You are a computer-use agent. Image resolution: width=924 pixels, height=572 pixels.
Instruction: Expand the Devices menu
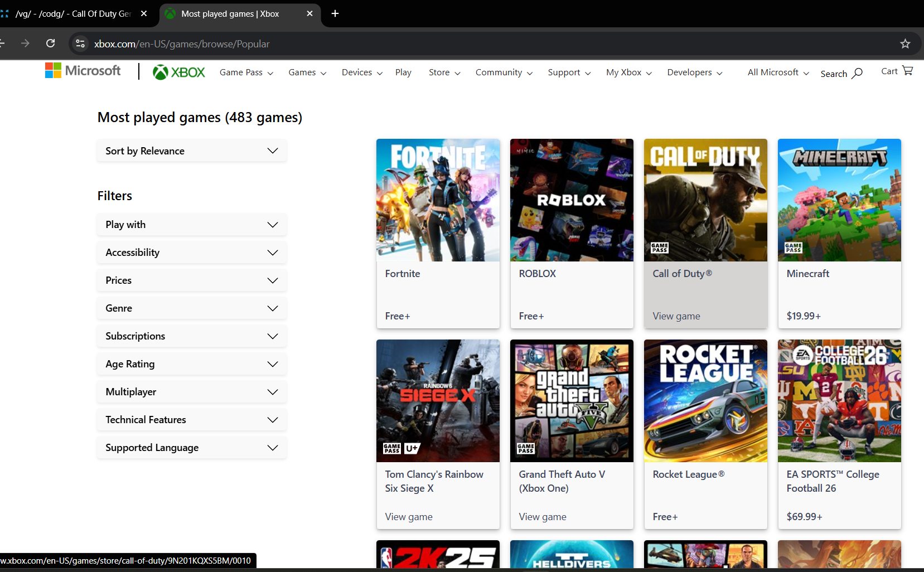click(x=362, y=72)
